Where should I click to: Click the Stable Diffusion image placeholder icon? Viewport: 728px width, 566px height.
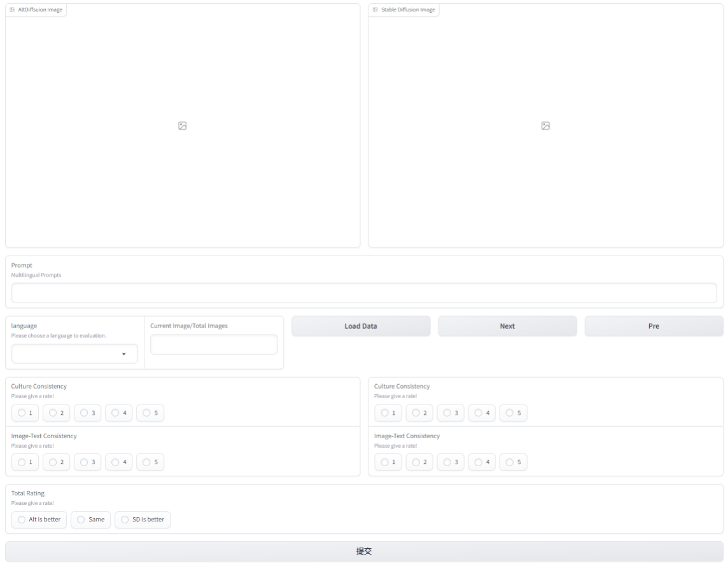(545, 126)
